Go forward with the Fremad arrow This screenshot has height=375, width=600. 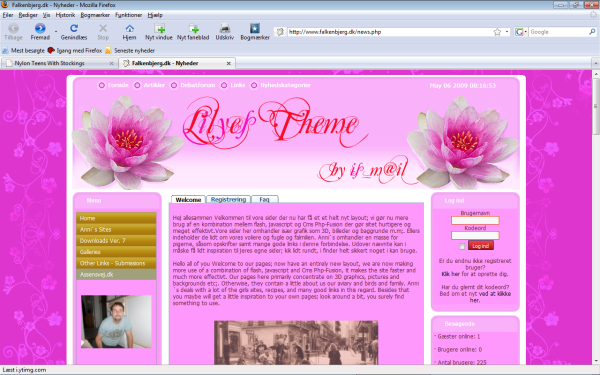click(40, 28)
